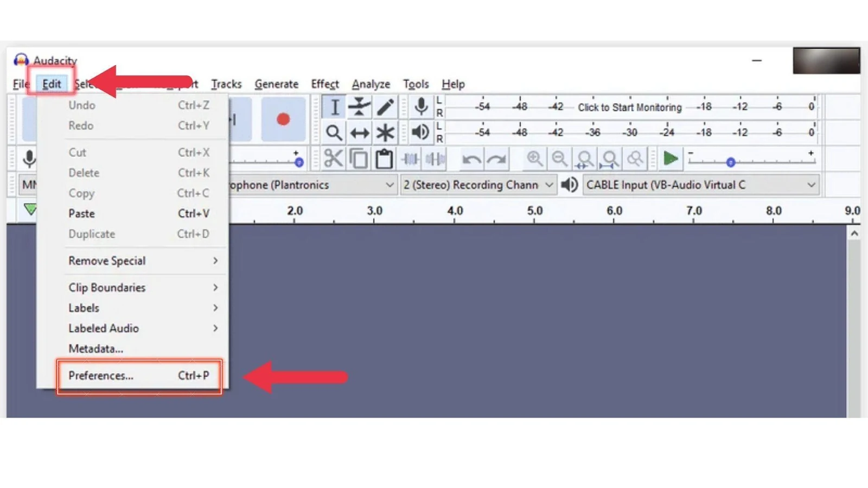Click the record meter microphone icon

tap(421, 106)
